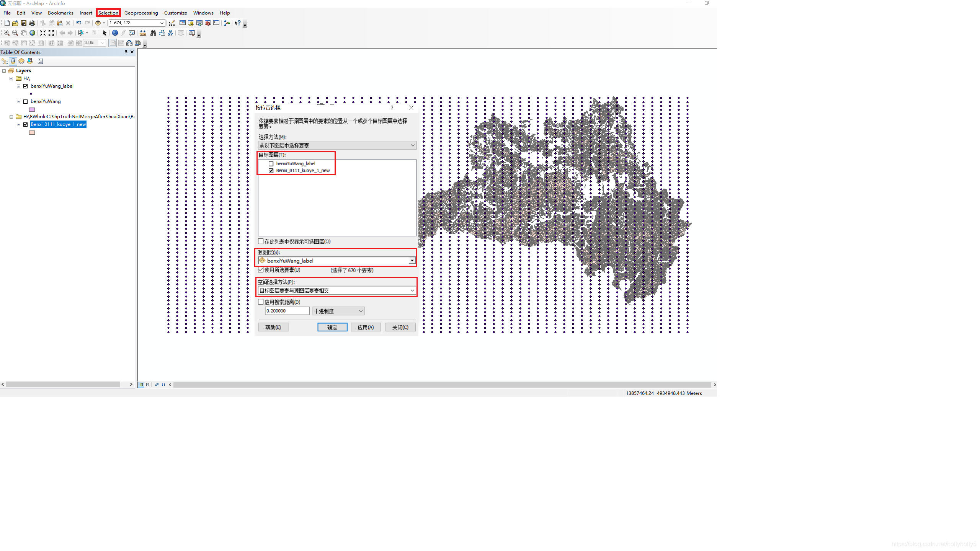Activate the Identify tool
Screen dimensions: 980x551
115,33
